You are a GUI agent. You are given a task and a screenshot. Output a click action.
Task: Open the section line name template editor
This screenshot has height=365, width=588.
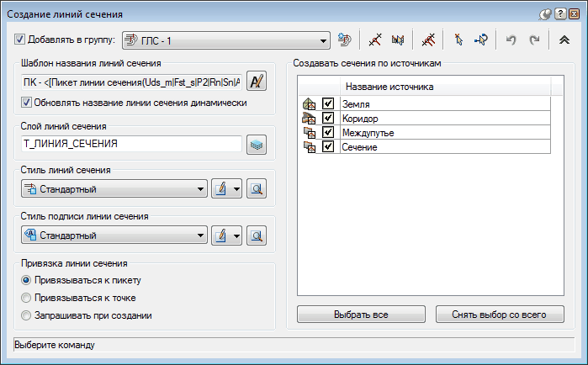[257, 82]
